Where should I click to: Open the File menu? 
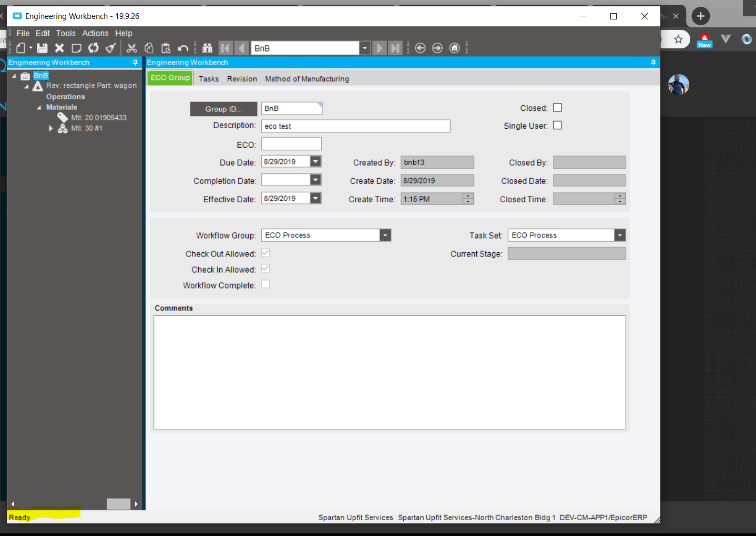tap(23, 33)
